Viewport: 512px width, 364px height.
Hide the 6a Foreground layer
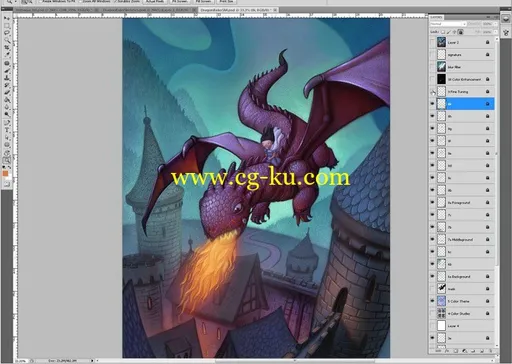point(433,202)
